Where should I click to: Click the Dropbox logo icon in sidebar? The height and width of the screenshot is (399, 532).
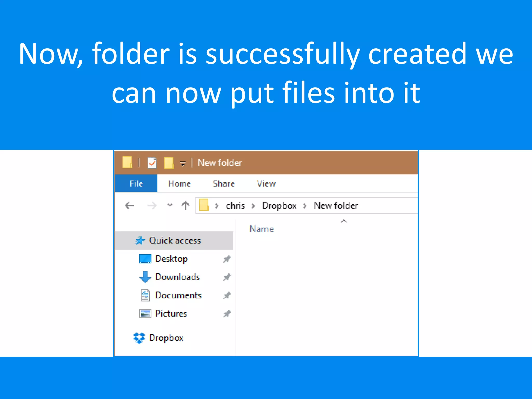139,338
